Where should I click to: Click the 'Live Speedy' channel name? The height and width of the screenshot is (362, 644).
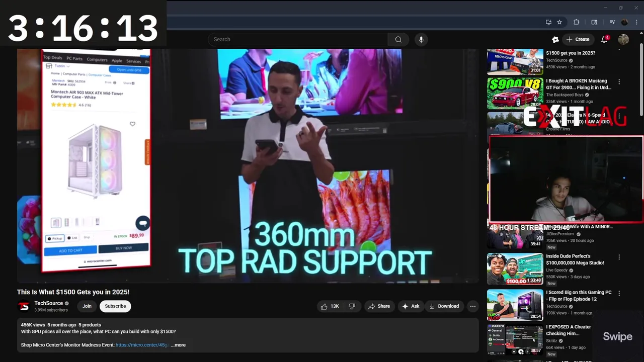[557, 270]
